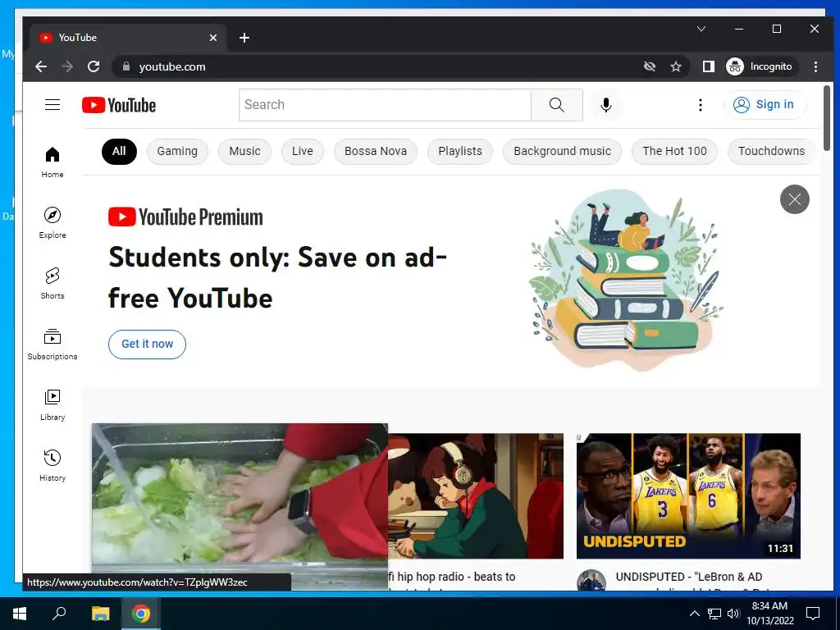
Task: Select the Playlists filter chip
Action: tap(460, 151)
